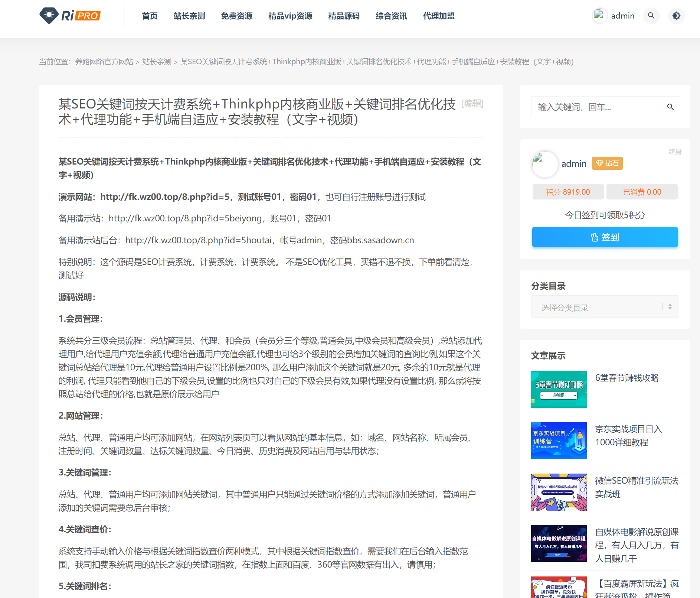Screen dimensions: 700x598
Task: Open the 首页 menu item
Action: 150,16
